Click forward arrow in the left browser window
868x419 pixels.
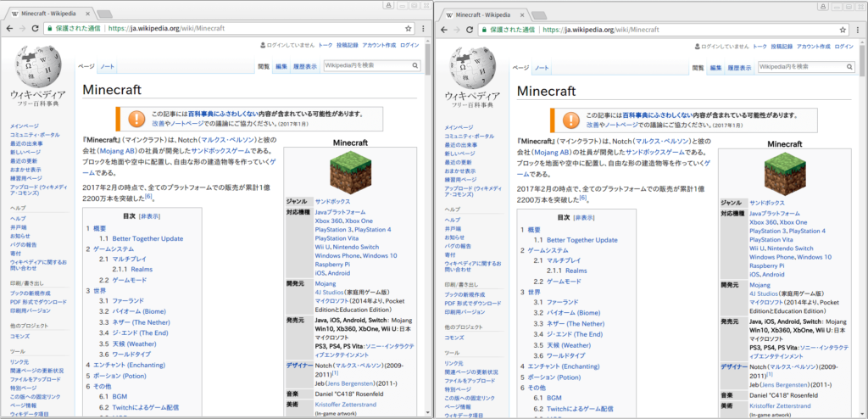(x=22, y=28)
